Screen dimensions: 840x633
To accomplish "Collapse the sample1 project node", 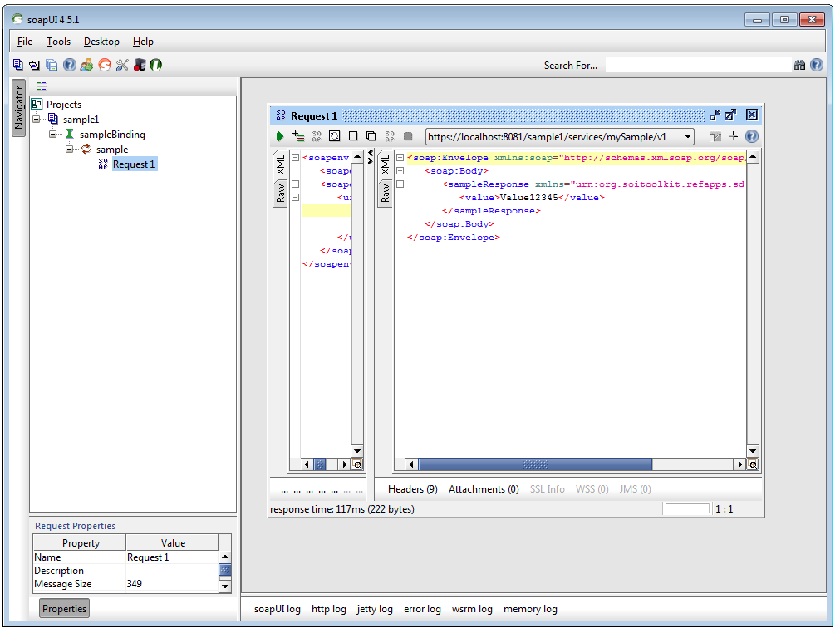I will click(x=37, y=119).
